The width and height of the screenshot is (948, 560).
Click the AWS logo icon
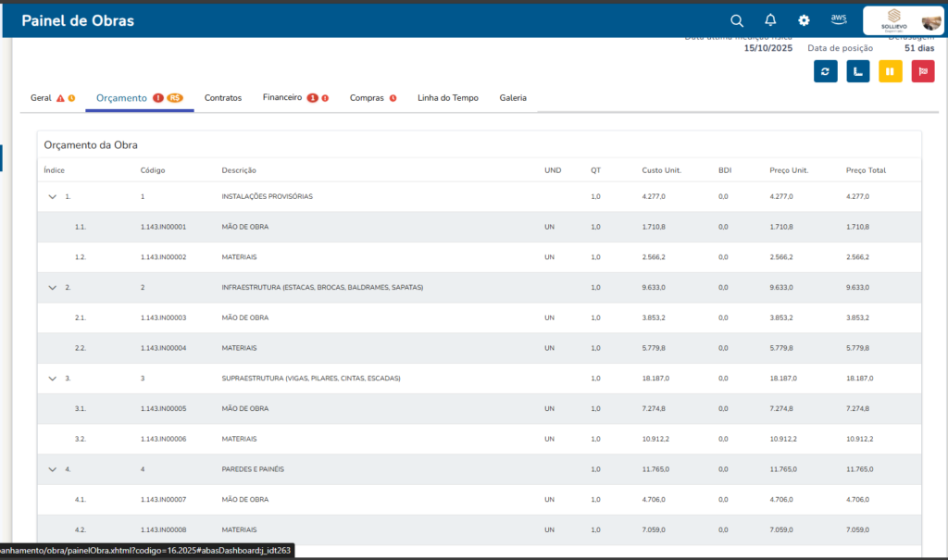(x=839, y=19)
